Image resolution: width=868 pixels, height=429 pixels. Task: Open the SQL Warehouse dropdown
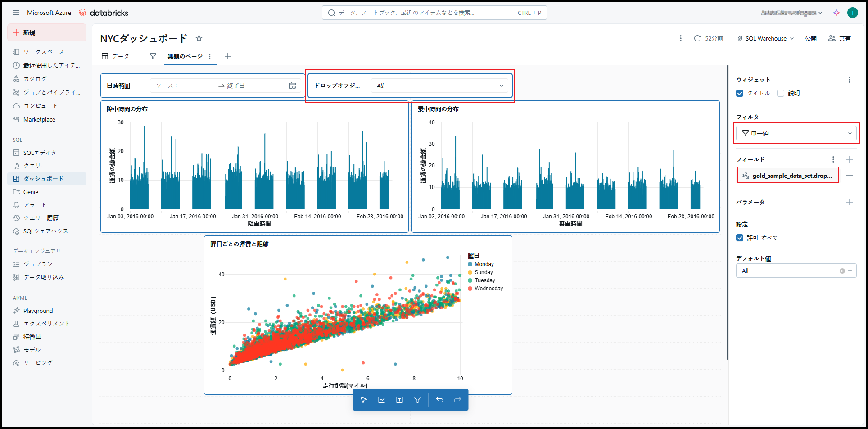click(765, 38)
